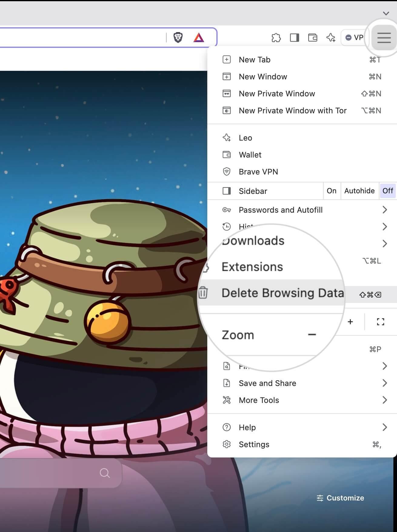Open the Help submenu

coord(302,427)
